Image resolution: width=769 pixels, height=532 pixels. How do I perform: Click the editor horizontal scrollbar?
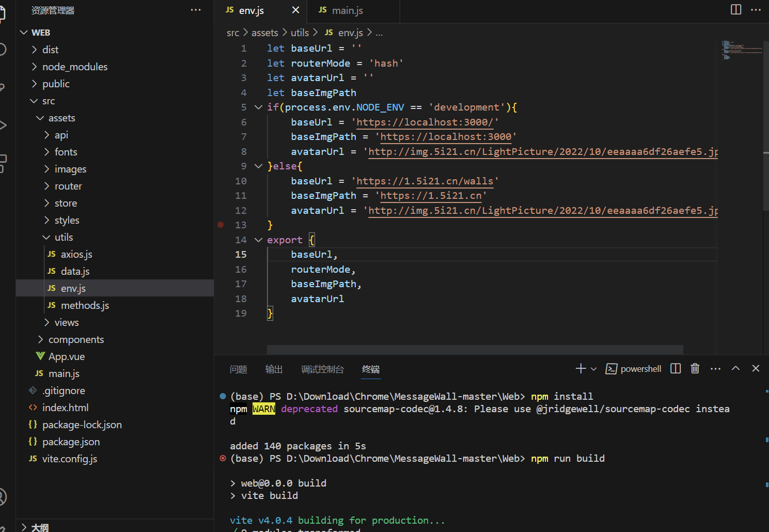[475, 350]
